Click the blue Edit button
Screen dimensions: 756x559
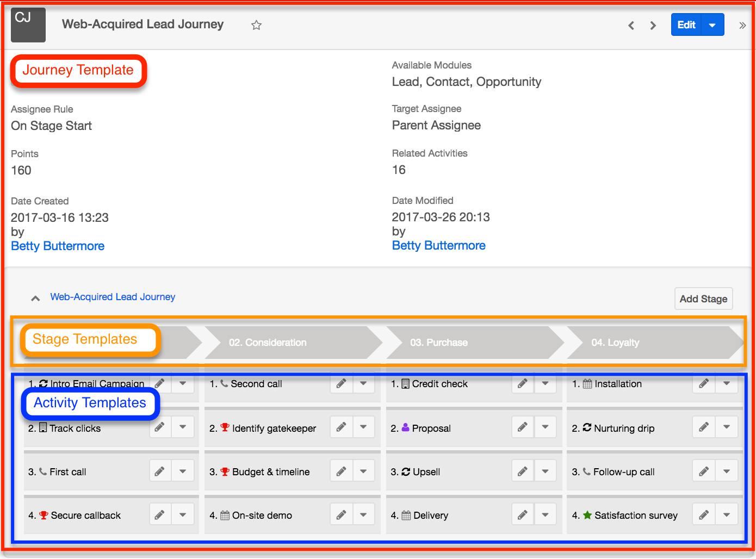point(686,25)
